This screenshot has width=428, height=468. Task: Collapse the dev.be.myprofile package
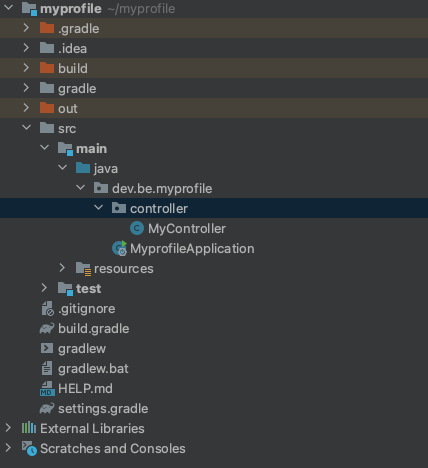tap(80, 187)
